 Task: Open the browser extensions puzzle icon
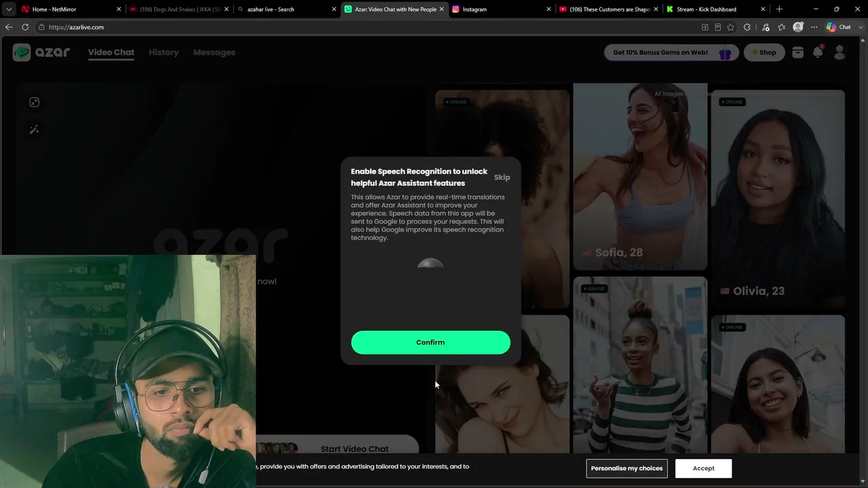pos(747,27)
